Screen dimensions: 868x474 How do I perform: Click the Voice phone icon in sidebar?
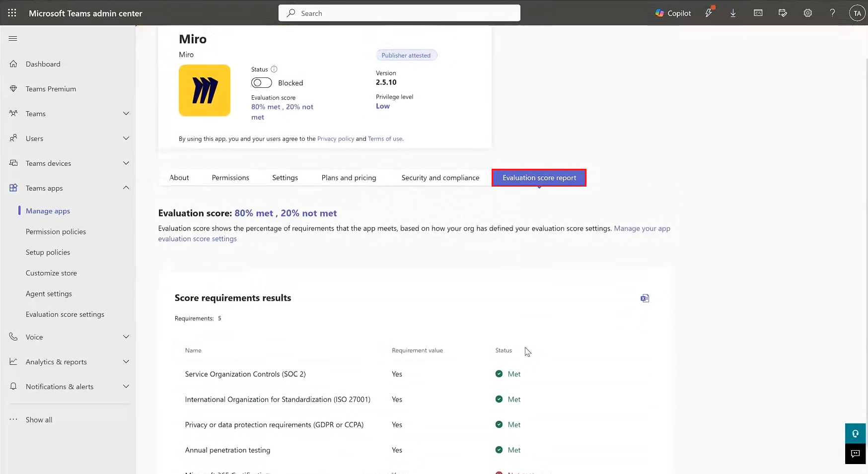pos(13,337)
